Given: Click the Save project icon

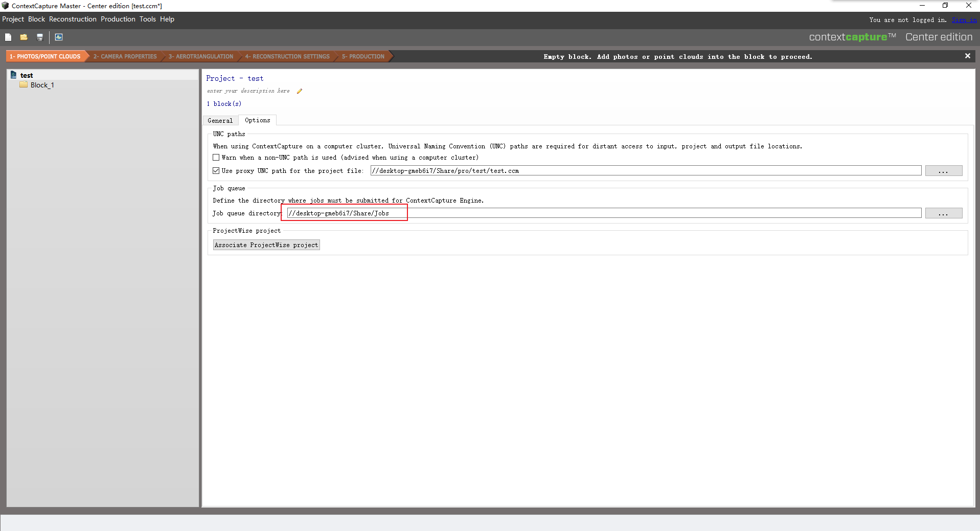Looking at the screenshot, I should point(39,37).
